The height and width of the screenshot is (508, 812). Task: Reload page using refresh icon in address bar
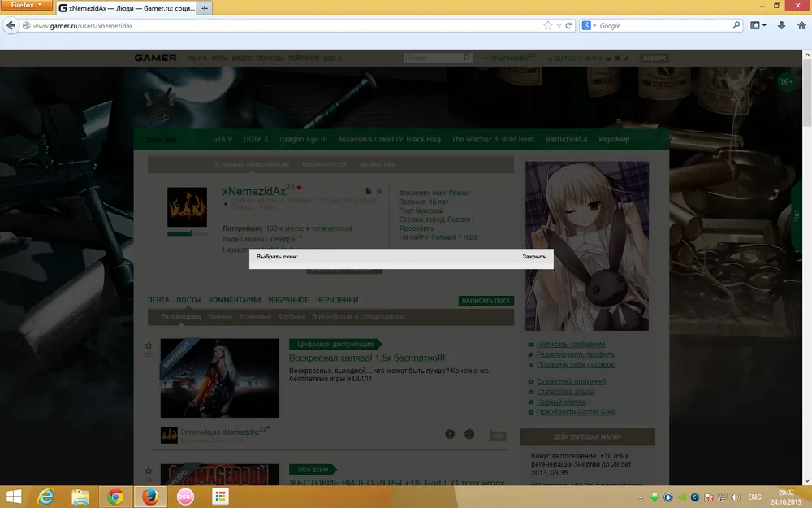(568, 26)
